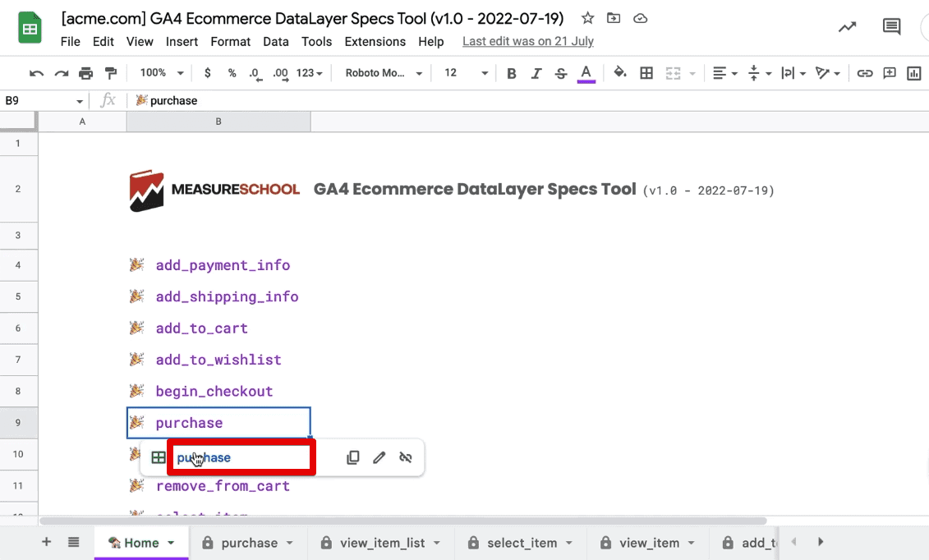
Task: Toggle strikethrough formatting in the toolbar
Action: pos(560,73)
